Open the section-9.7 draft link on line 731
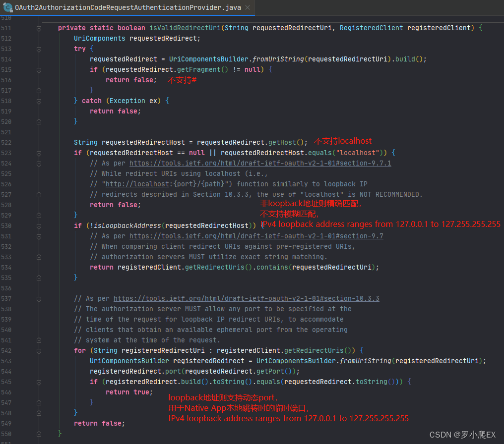 pyautogui.click(x=256, y=236)
